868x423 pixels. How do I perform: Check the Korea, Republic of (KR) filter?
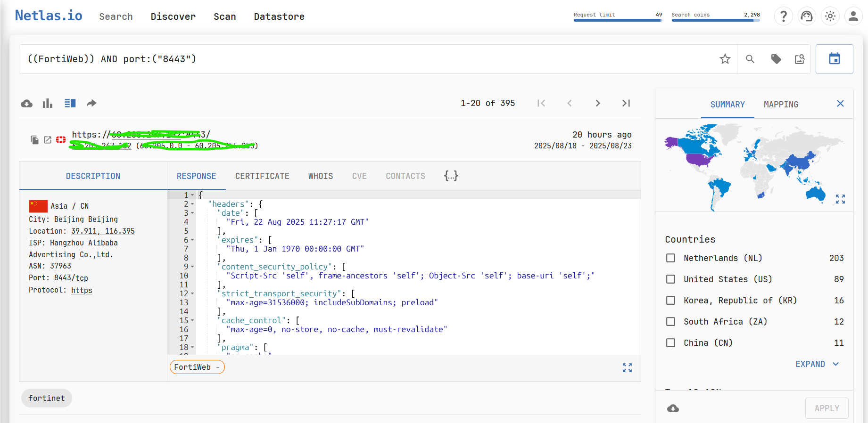[x=670, y=301]
